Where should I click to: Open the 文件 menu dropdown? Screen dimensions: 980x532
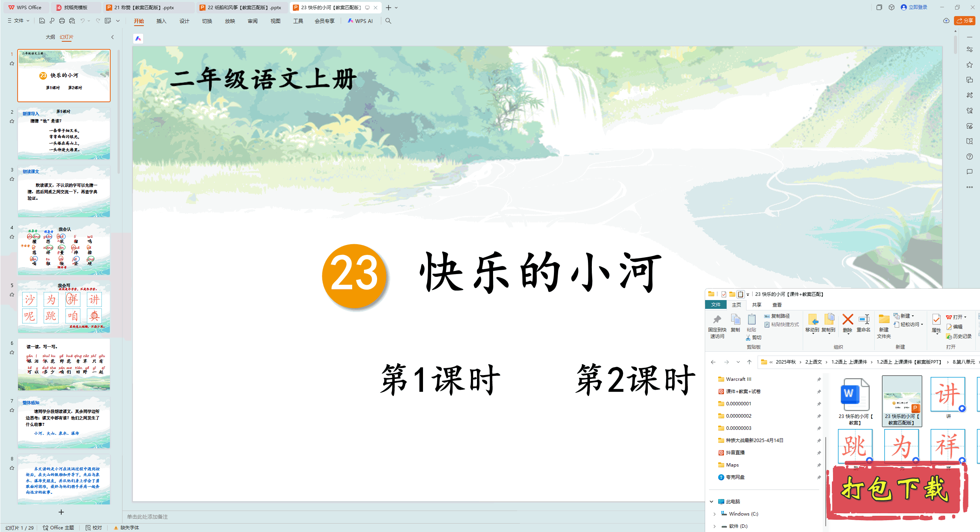pyautogui.click(x=19, y=21)
